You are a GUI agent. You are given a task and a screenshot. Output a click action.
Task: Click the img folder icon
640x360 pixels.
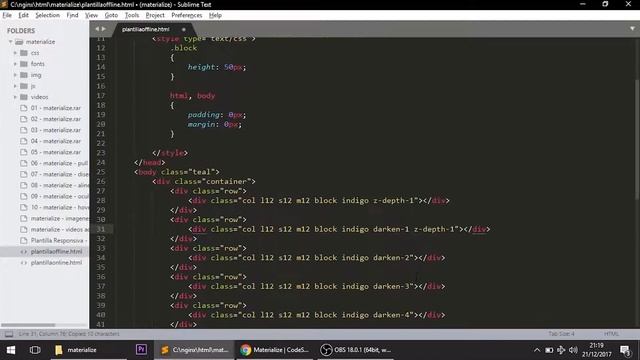pos(24,75)
